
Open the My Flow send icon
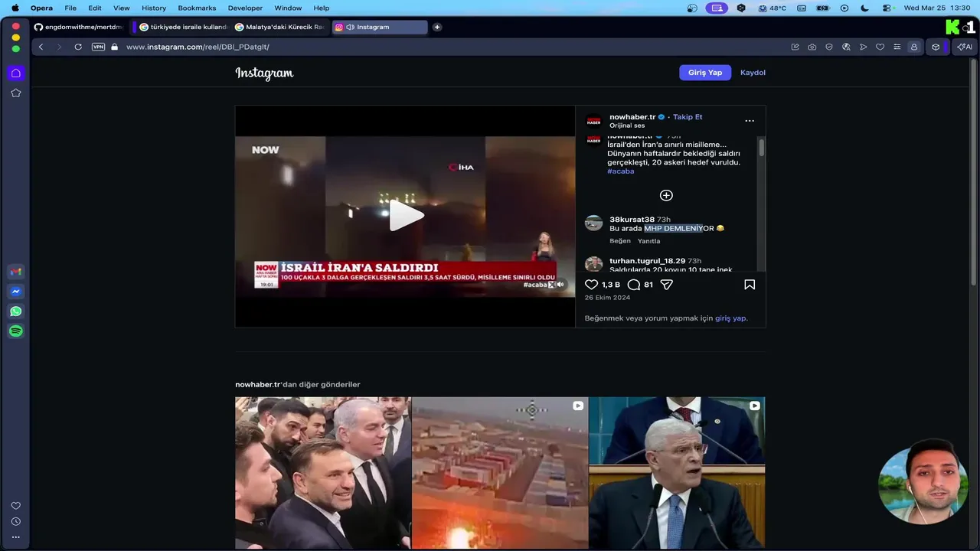coord(863,47)
